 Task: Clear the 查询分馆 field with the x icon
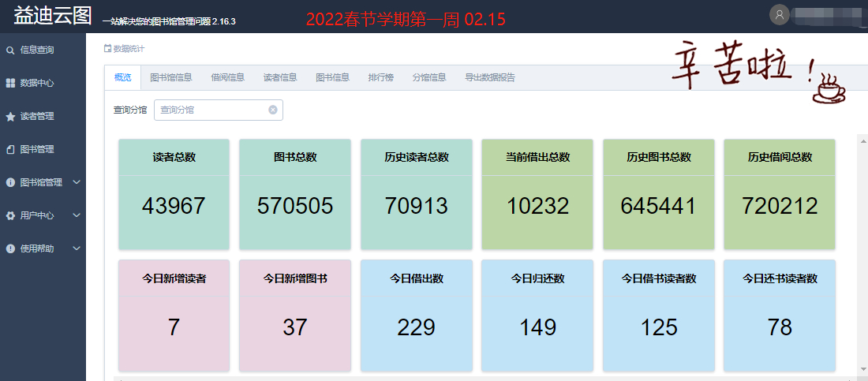273,110
